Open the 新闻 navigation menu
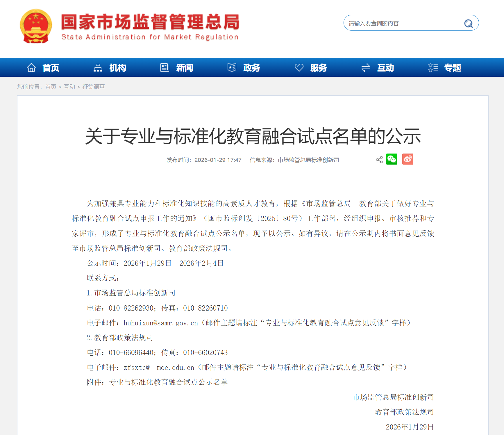This screenshot has width=504, height=435. click(185, 68)
